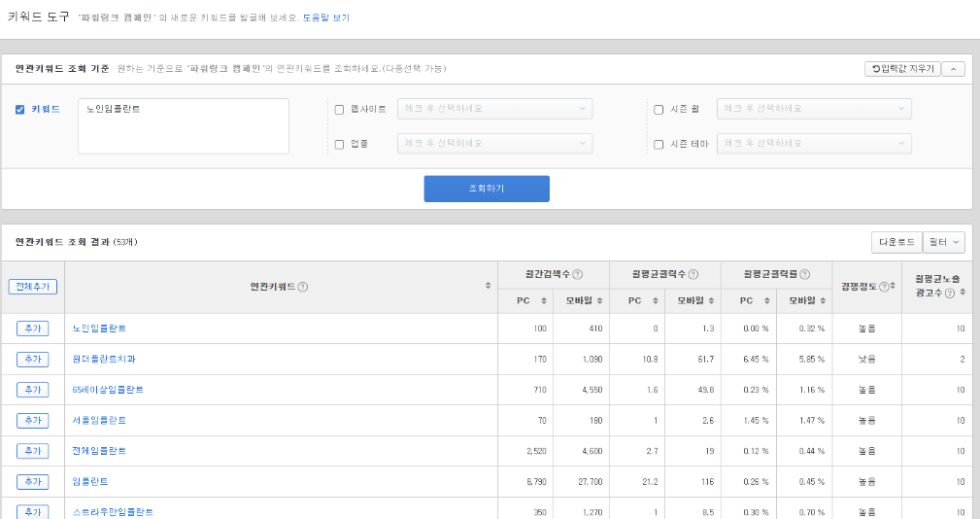Open the 시즌 월 dropdown

pos(814,109)
